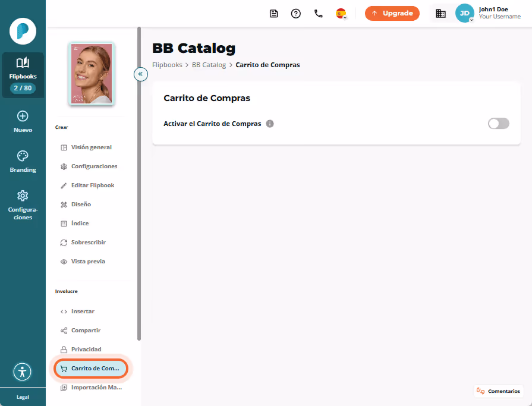Viewport: 532px width, 406px height.
Task: Click the Insertar code brackets icon
Action: (64, 311)
